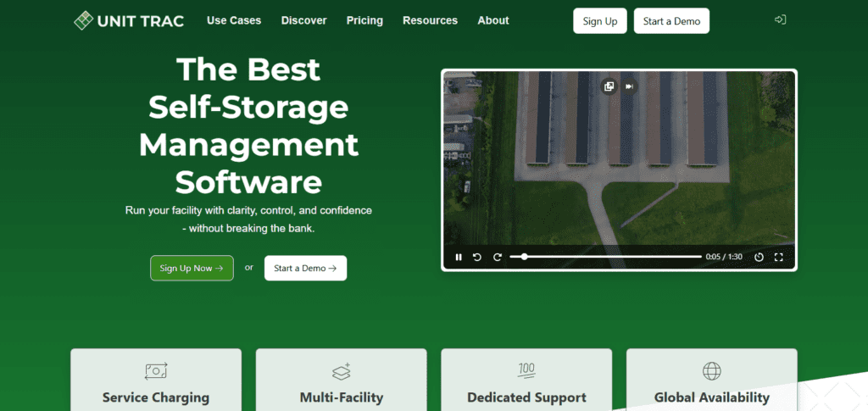Open the Resources menu
This screenshot has height=411, width=868.
430,20
